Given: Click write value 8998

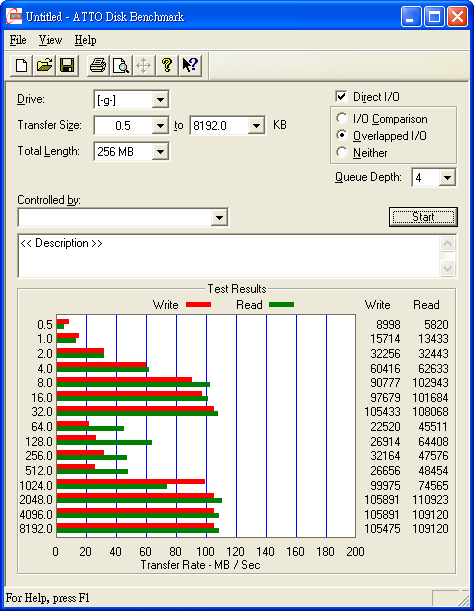Looking at the screenshot, I should coord(388,325).
